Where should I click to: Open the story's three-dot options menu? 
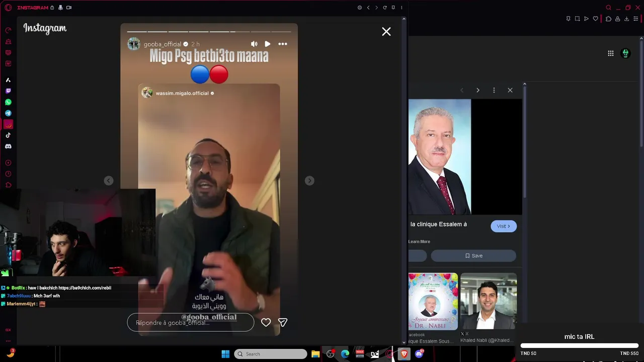283,44
